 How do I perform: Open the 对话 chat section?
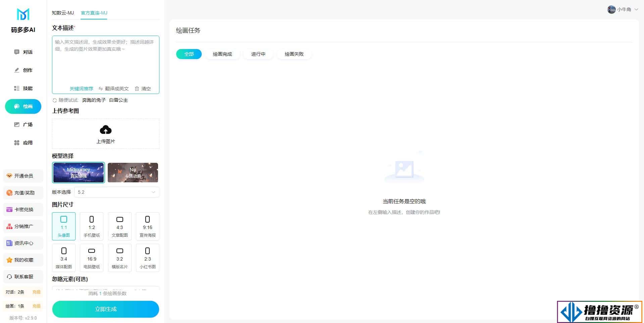23,52
